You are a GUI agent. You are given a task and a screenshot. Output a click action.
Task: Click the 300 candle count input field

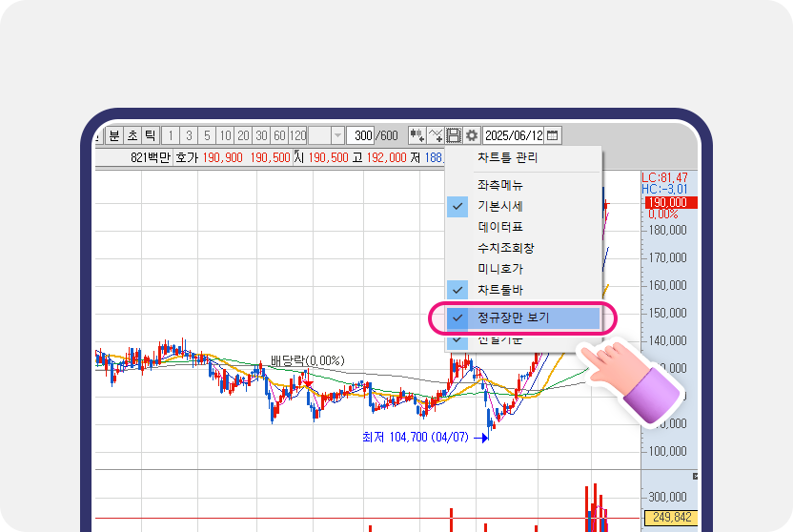click(360, 135)
